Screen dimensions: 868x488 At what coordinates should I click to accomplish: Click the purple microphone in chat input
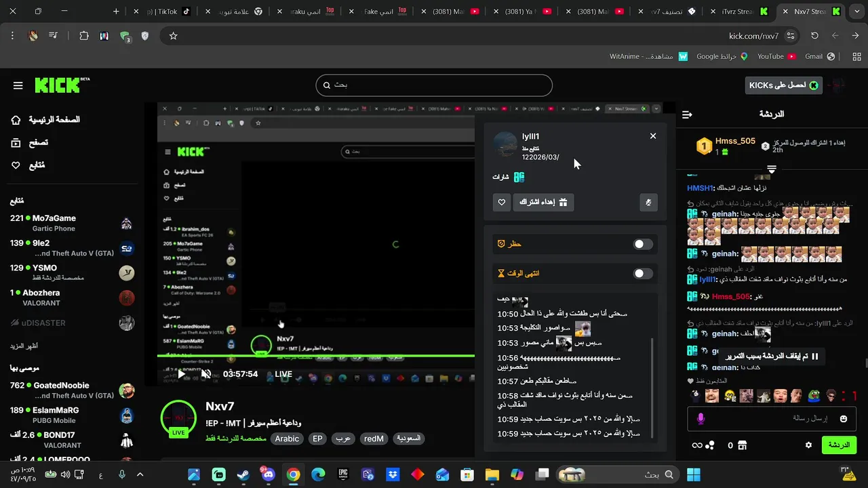pos(701,419)
